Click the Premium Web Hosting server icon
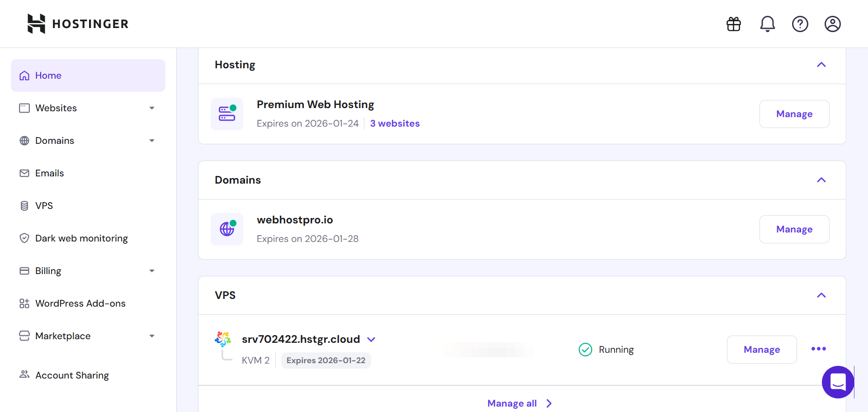868x412 pixels. (227, 114)
